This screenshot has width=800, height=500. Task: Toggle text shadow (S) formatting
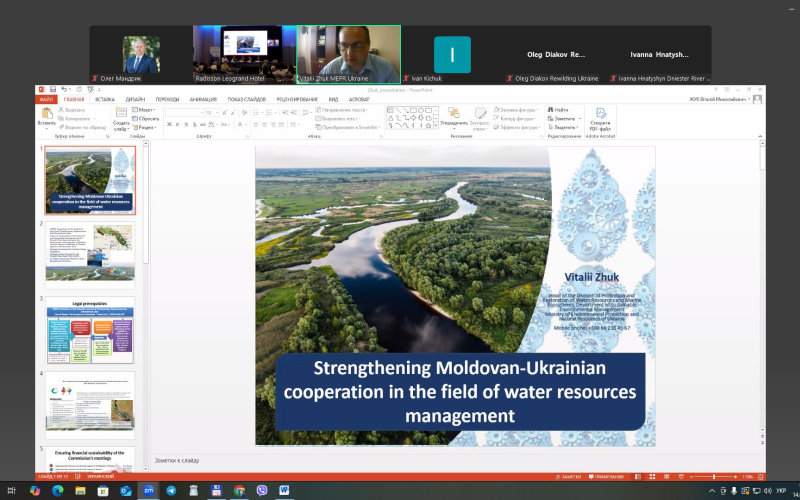195,124
